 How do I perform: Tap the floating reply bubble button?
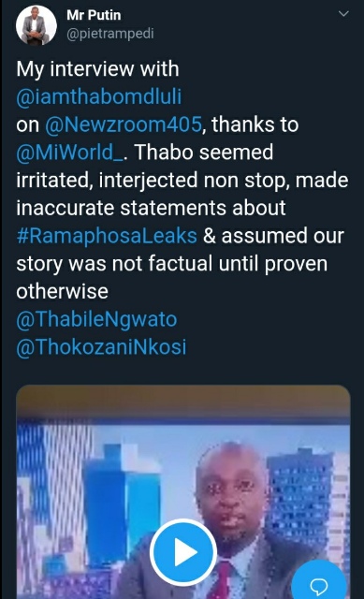(319, 581)
